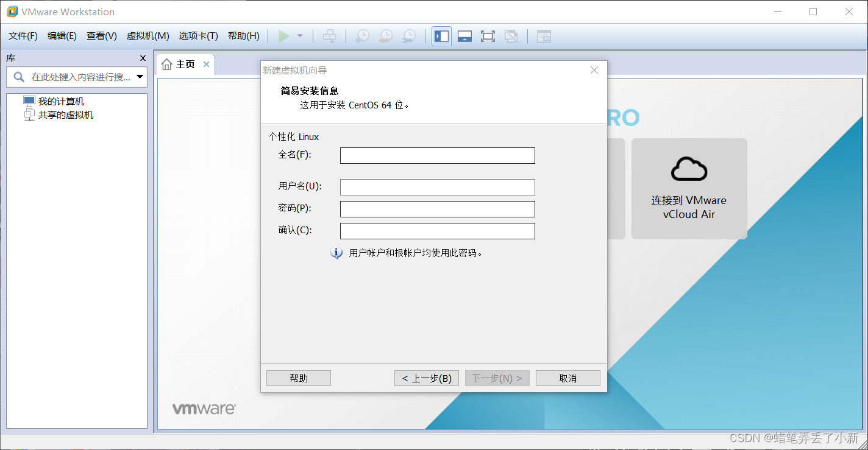Select 我的计算机 in the library tree
Viewport: 868px width, 450px height.
coord(61,102)
